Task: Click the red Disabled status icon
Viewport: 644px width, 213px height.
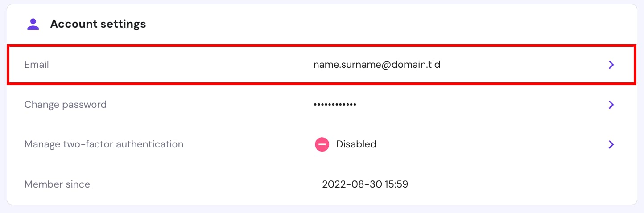Action: (322, 144)
